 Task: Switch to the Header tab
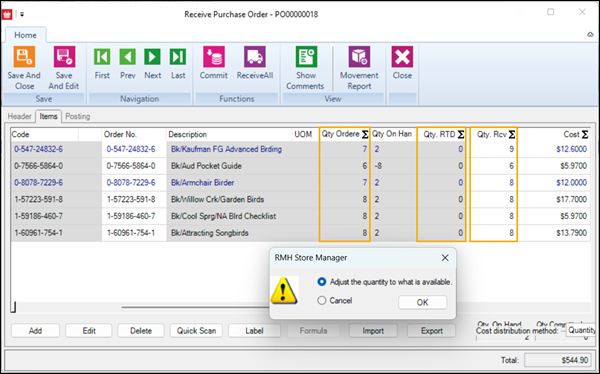pos(20,116)
